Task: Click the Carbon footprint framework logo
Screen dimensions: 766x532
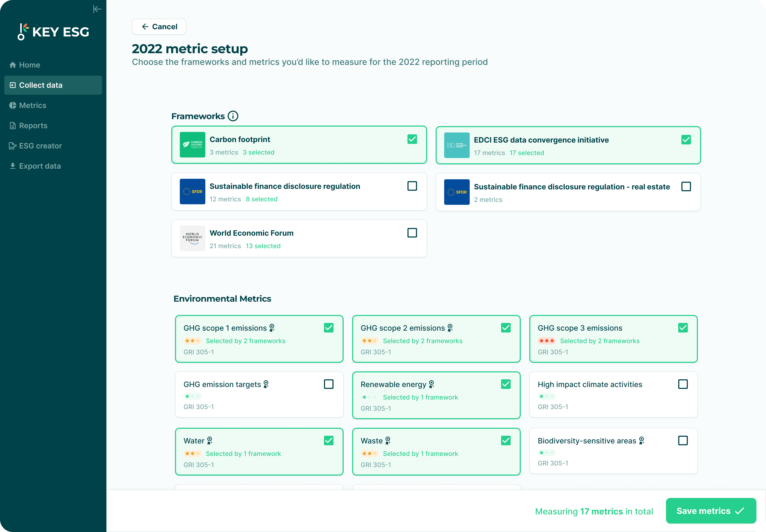Action: point(192,145)
